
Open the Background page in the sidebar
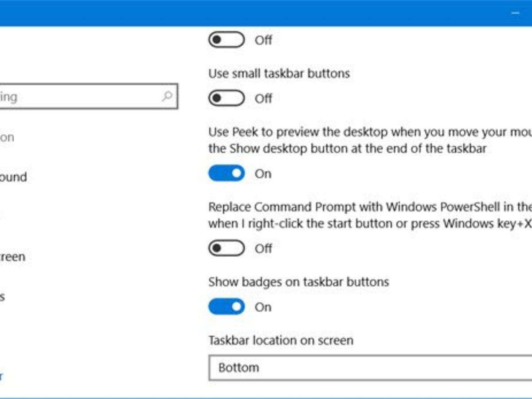[13, 177]
